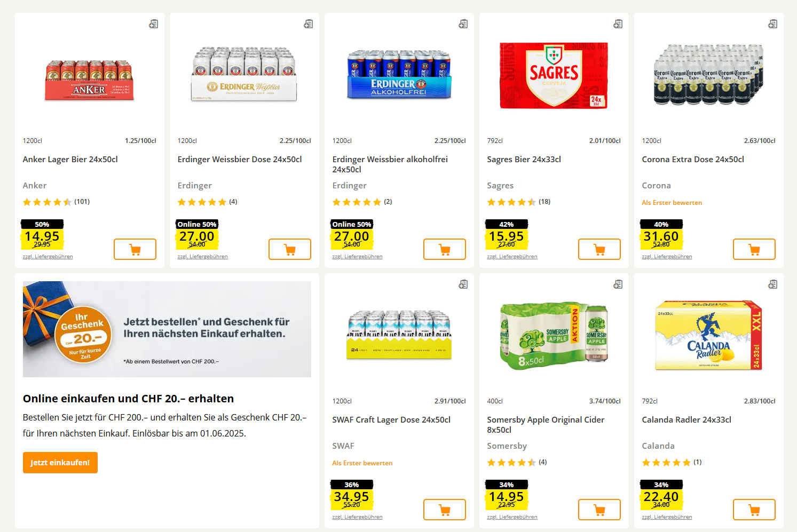Add Sagres Bier to shopping list
Screen dimensions: 797x532
tap(618, 24)
